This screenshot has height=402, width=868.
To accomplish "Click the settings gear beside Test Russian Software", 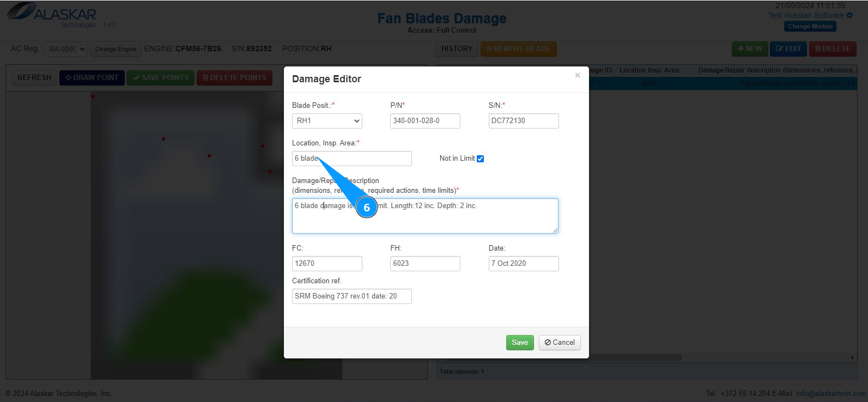I will [849, 16].
